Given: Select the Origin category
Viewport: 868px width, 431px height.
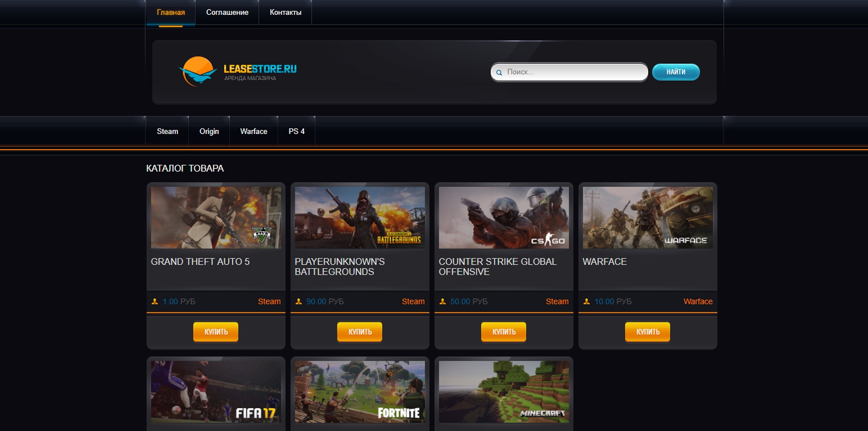Looking at the screenshot, I should 209,131.
